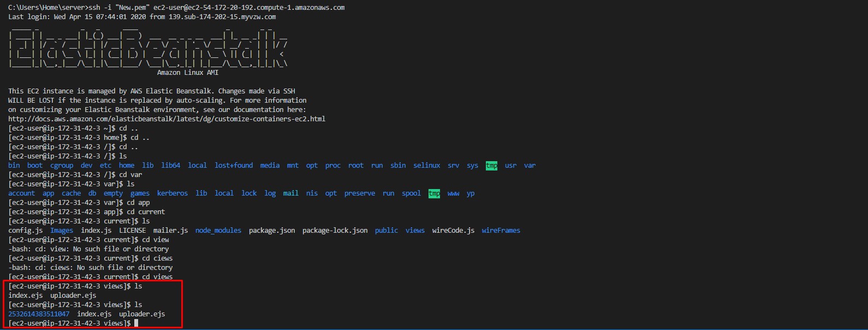The width and height of the screenshot is (868, 330).
Task: Select the 'cache' directory name
Action: 72,193
